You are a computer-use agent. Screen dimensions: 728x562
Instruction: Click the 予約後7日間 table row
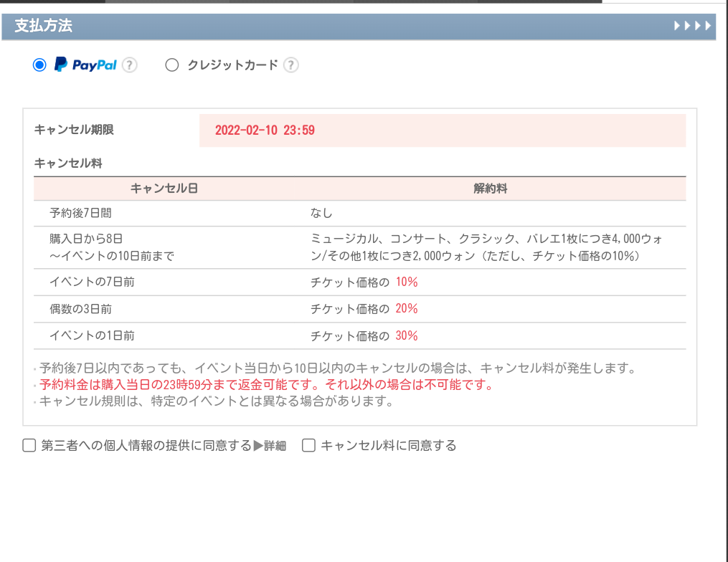point(80,213)
